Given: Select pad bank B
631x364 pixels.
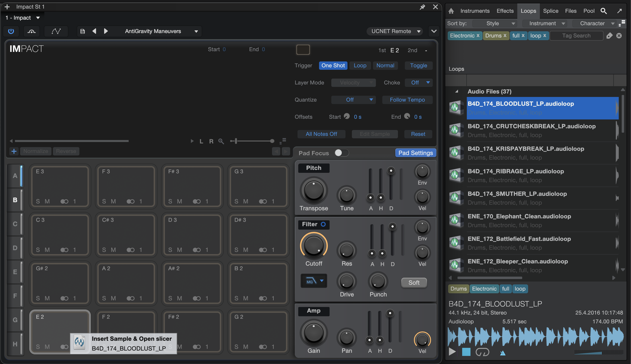Looking at the screenshot, I should 15,200.
